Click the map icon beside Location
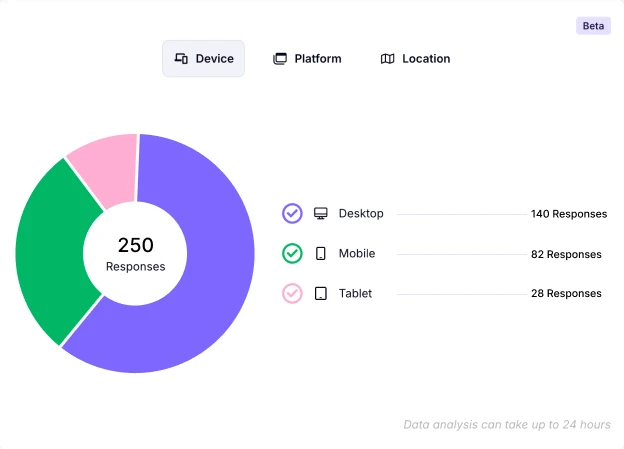Image resolution: width=624 pixels, height=449 pixels. tap(388, 59)
